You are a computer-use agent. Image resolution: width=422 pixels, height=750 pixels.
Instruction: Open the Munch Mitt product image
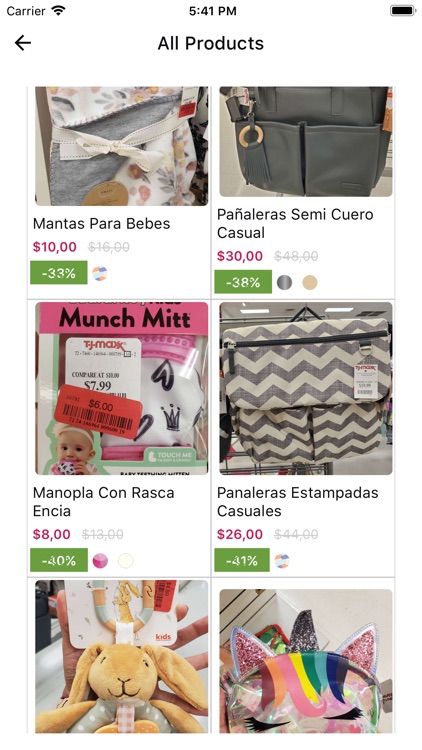[x=122, y=388]
